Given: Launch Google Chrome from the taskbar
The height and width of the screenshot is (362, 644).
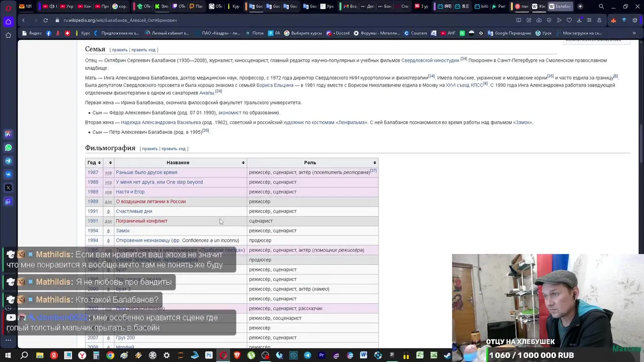Looking at the screenshot, I should coord(110,355).
